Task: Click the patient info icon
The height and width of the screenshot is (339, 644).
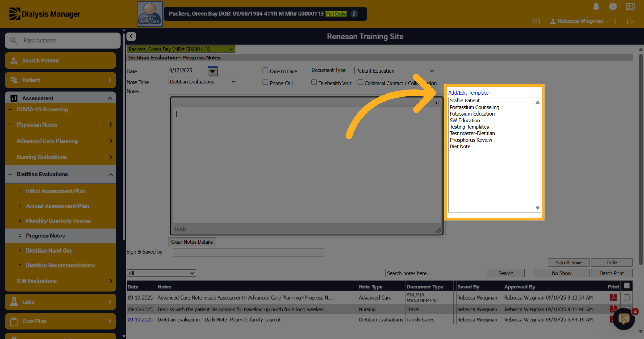Action: pyautogui.click(x=354, y=14)
